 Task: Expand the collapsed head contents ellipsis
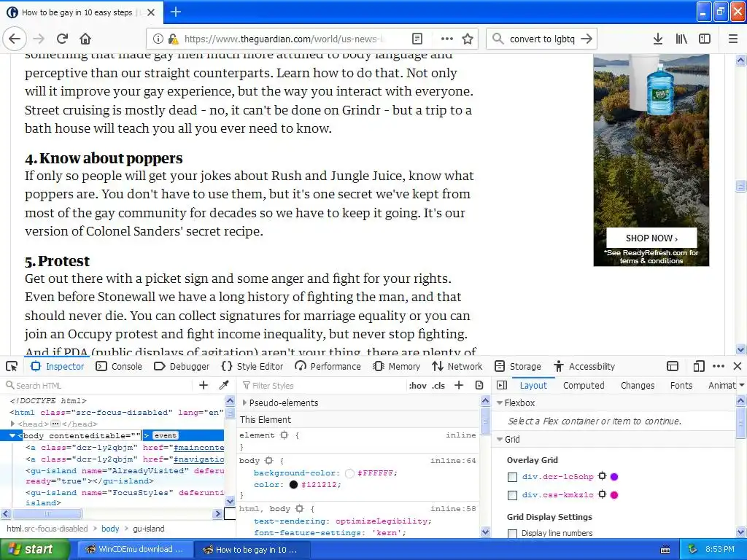(x=55, y=424)
